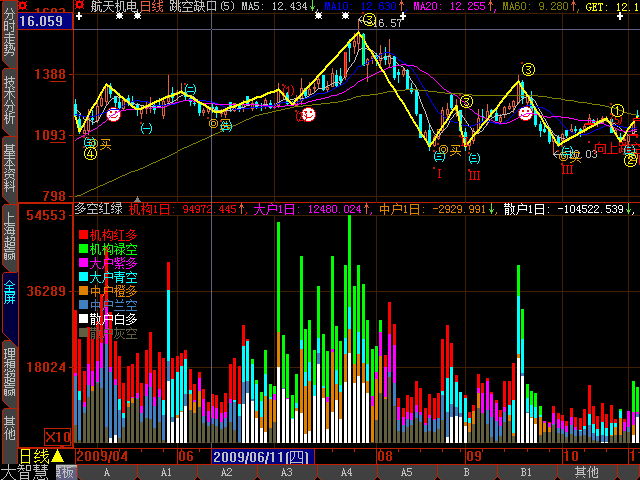This screenshot has height=480, width=640.
Task: Click the circled 5 wave marker at the peak
Action: point(369,20)
